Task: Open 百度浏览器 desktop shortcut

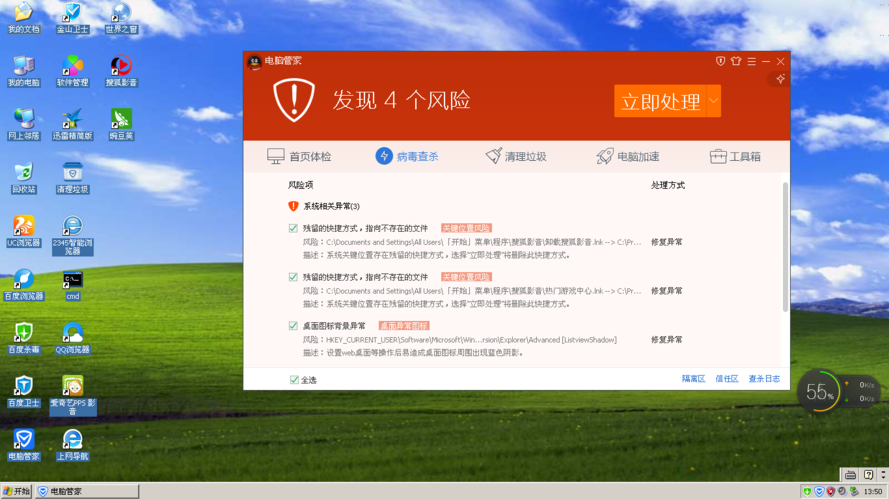Action: tap(24, 285)
